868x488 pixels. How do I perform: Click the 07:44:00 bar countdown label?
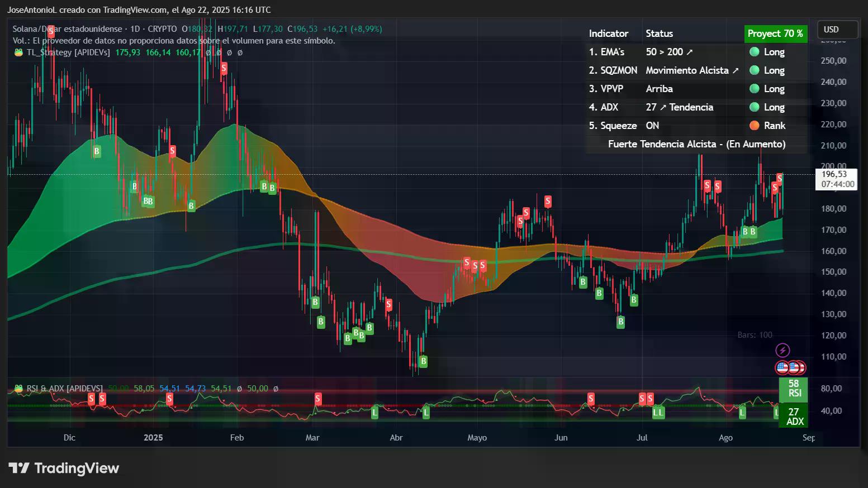point(837,184)
